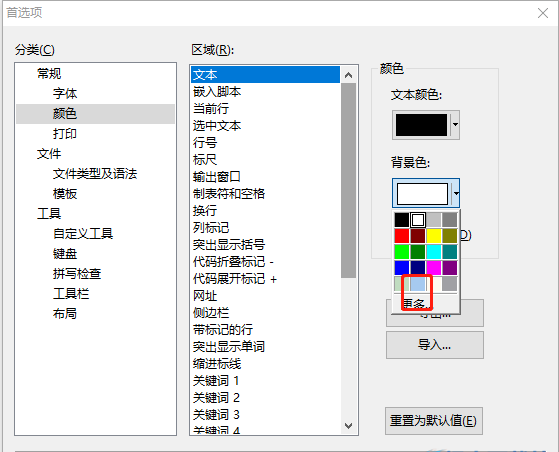
Task: Open the 键盘 category
Action: click(65, 254)
